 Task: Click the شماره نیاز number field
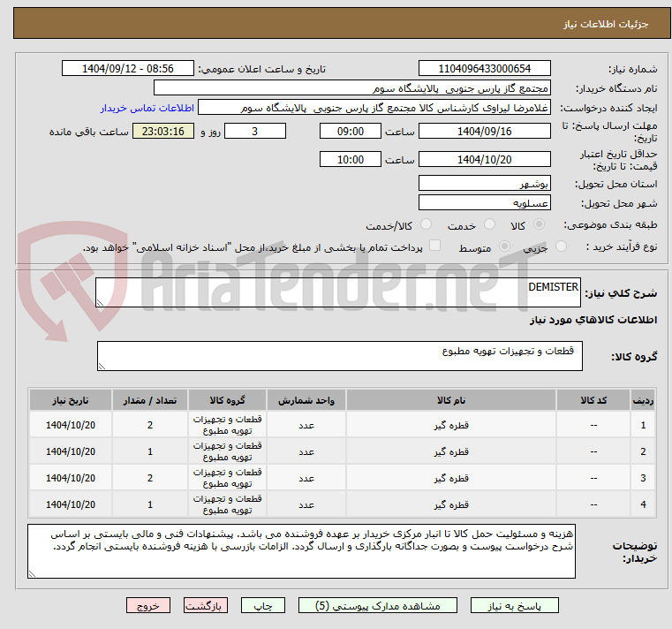[x=484, y=68]
